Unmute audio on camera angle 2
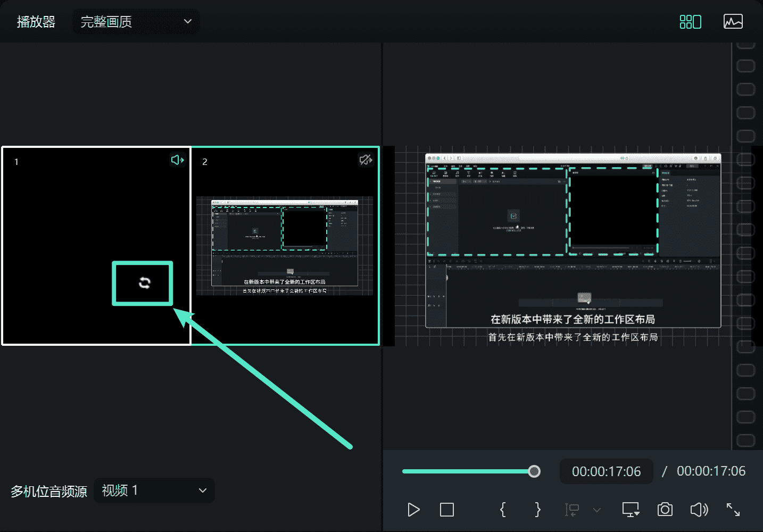The width and height of the screenshot is (763, 532). click(366, 160)
